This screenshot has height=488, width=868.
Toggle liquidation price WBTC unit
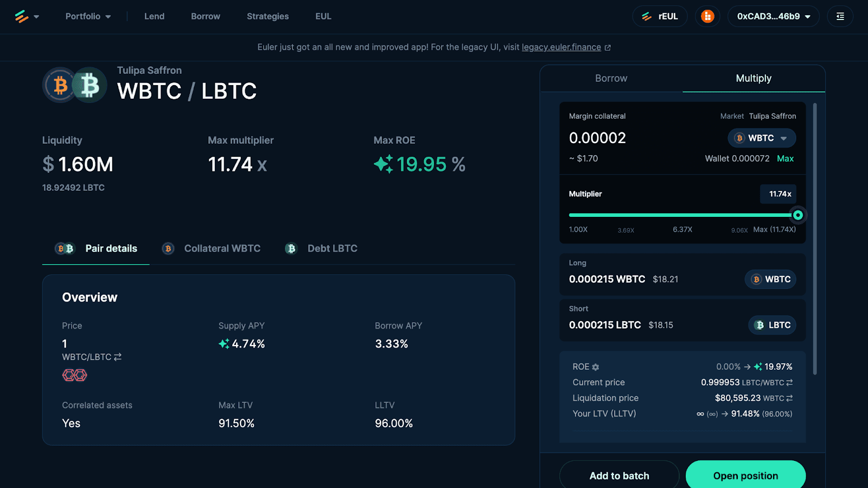coord(789,398)
